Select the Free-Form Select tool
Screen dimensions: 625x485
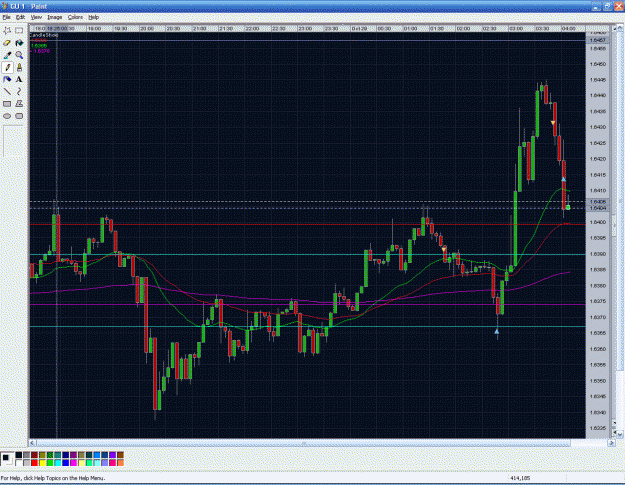pos(7,30)
